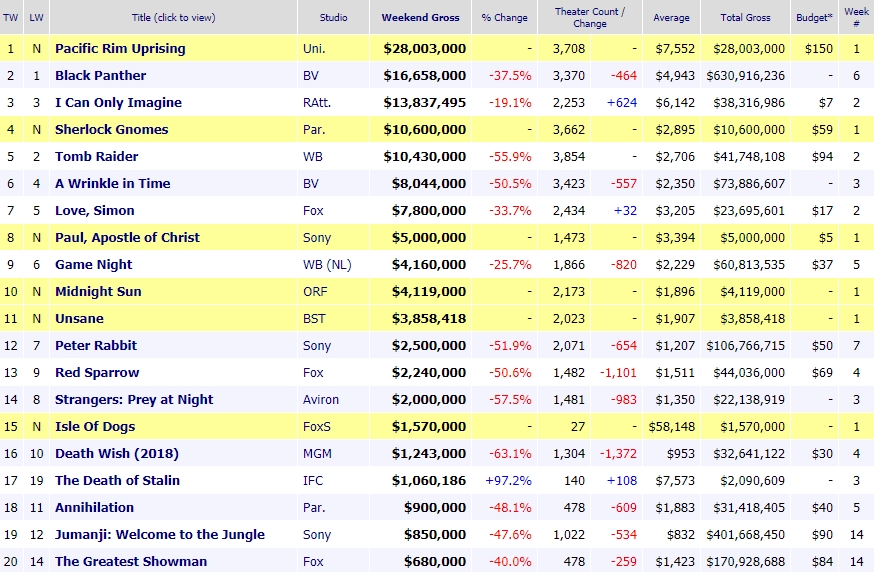Click the Love, Simon title
Screen dimensions: 874x572
[x=95, y=211]
